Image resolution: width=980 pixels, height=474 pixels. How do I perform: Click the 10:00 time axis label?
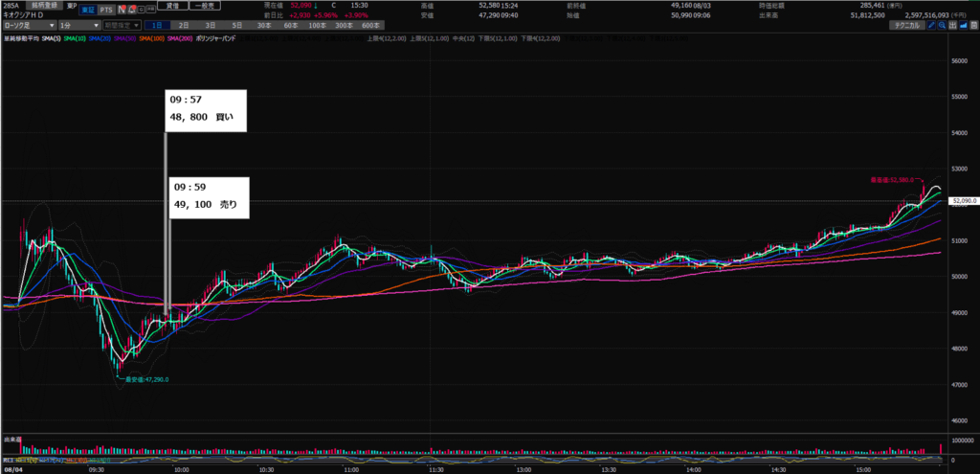[181, 469]
